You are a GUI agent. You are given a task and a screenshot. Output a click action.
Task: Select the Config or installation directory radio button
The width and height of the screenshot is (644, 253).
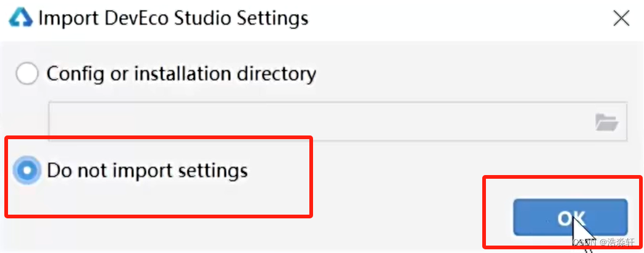[27, 74]
